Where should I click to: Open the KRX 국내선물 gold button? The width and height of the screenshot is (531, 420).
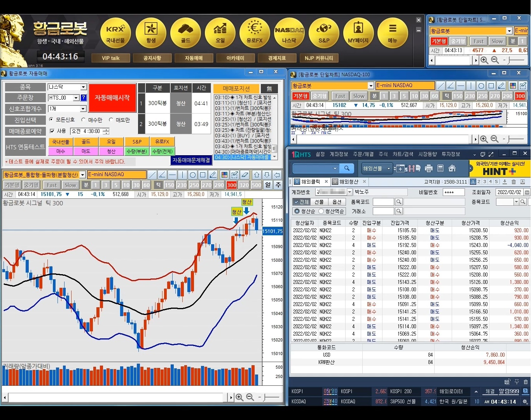(115, 33)
